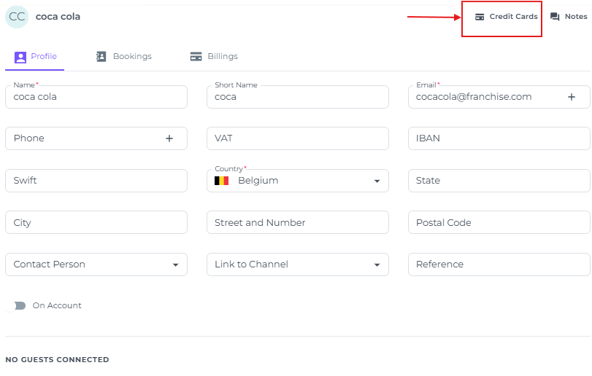Click the CC avatar circle
Viewport: 592px width, 376px height.
[17, 17]
